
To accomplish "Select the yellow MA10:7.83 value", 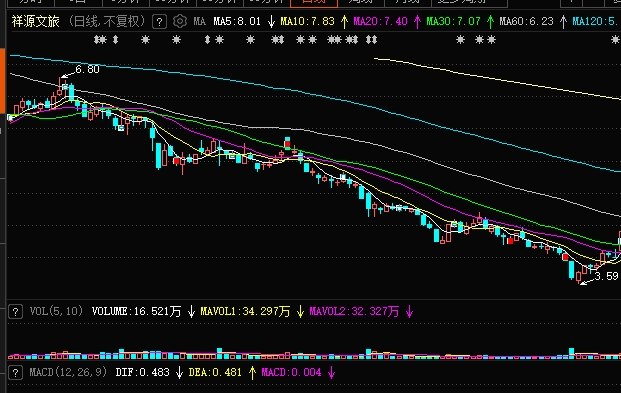I will point(307,21).
